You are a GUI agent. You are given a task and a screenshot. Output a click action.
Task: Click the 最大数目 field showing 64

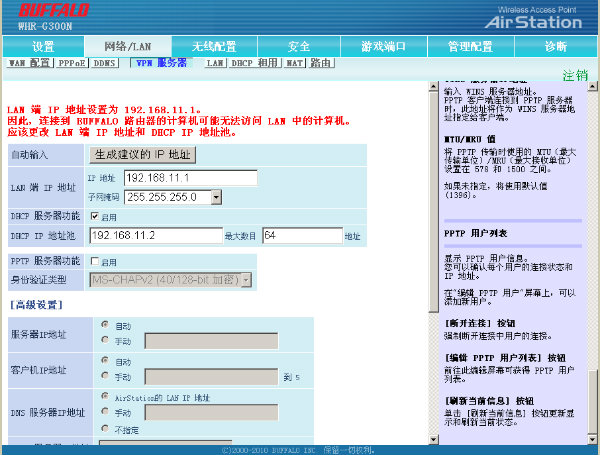point(302,235)
